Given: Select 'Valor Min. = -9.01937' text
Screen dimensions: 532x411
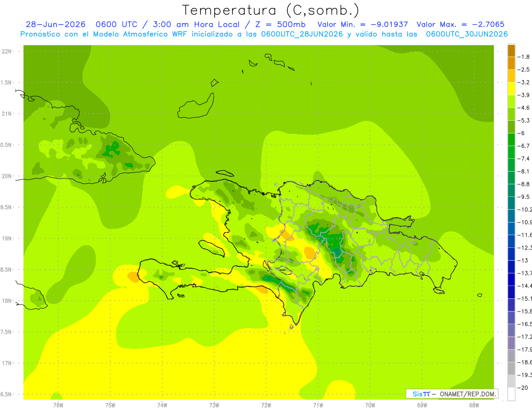Looking at the screenshot, I should (x=363, y=24).
